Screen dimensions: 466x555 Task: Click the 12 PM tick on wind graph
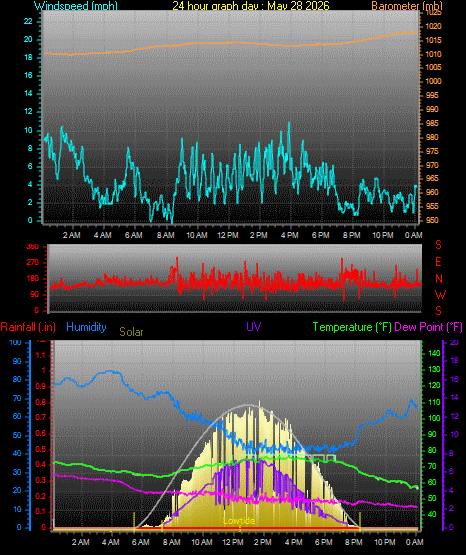point(228,235)
